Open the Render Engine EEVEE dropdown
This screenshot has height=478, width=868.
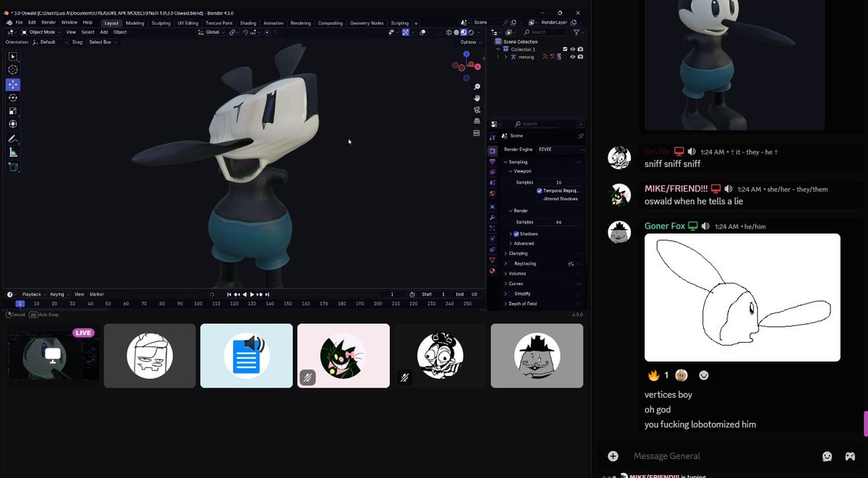560,149
